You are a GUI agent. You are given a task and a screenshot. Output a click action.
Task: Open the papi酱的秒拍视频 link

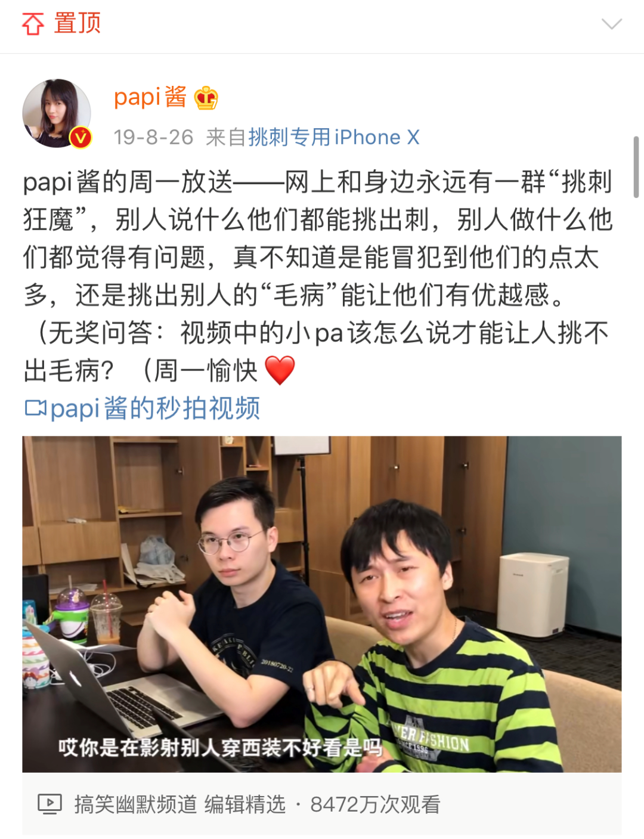(155, 408)
